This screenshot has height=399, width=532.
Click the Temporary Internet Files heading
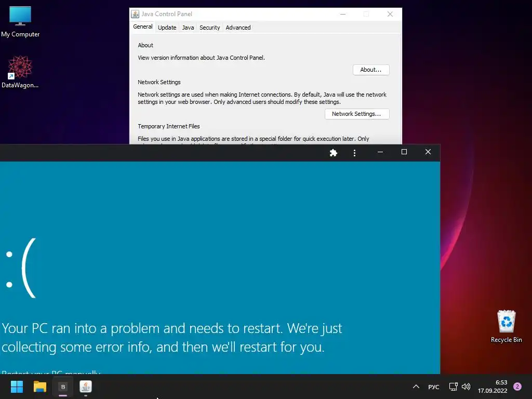pyautogui.click(x=169, y=126)
